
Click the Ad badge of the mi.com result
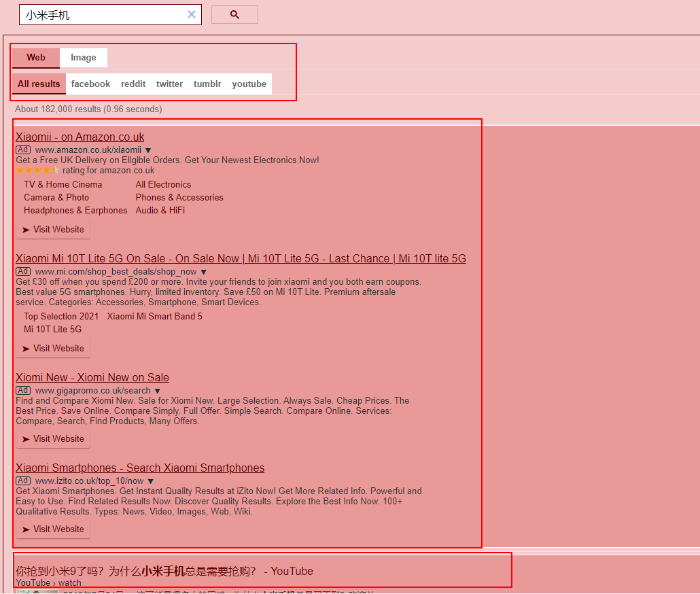pyautogui.click(x=23, y=271)
